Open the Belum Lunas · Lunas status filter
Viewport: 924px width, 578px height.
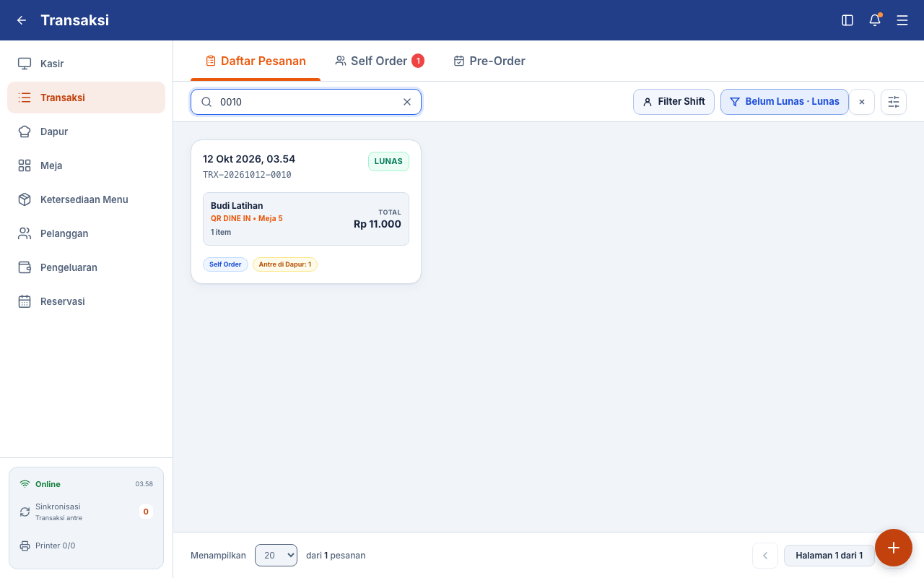point(785,102)
